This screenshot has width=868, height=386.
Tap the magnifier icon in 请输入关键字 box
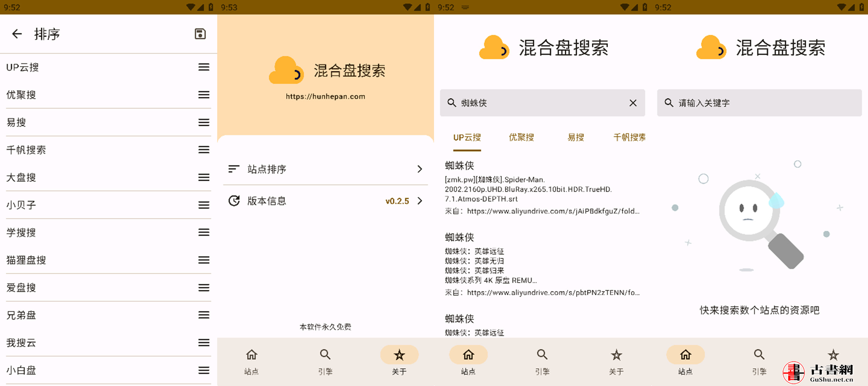pyautogui.click(x=669, y=103)
